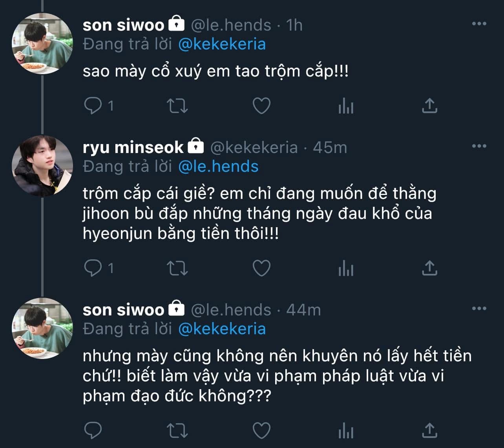
Task: Share the first son siwoo tweet
Action: 429,106
